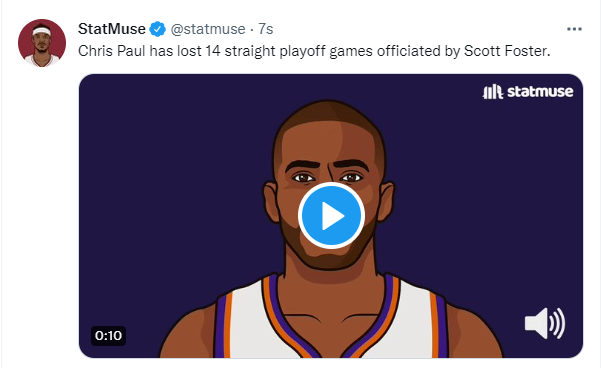Mute the video with the speaker icon
The image size is (601, 368).
545,323
